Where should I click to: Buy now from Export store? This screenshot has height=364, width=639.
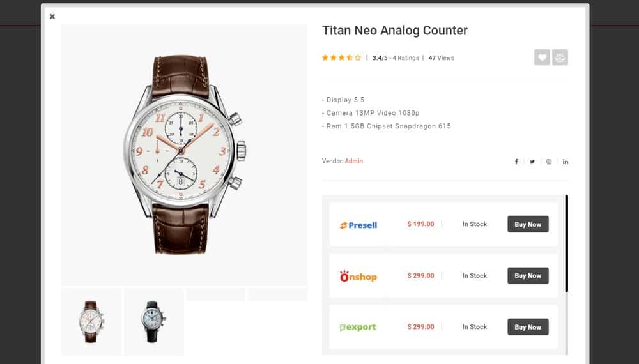tap(528, 327)
